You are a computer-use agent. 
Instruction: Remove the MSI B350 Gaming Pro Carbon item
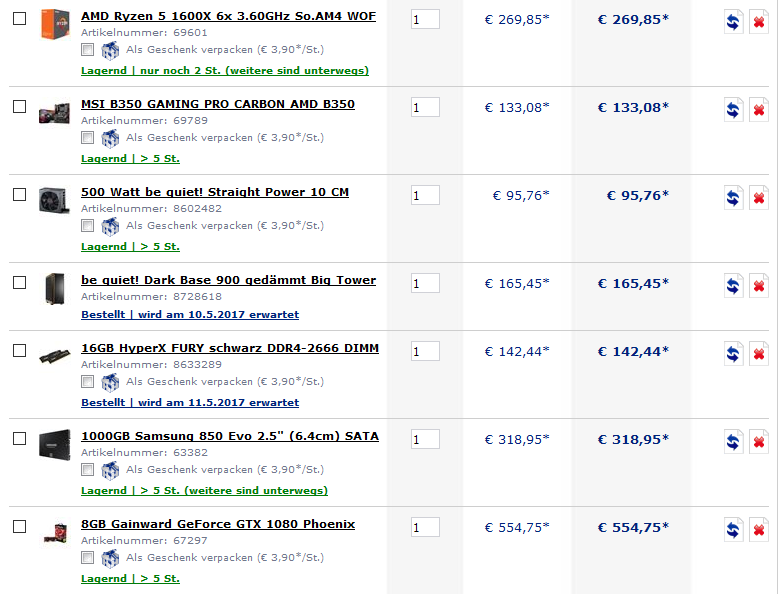tap(759, 110)
